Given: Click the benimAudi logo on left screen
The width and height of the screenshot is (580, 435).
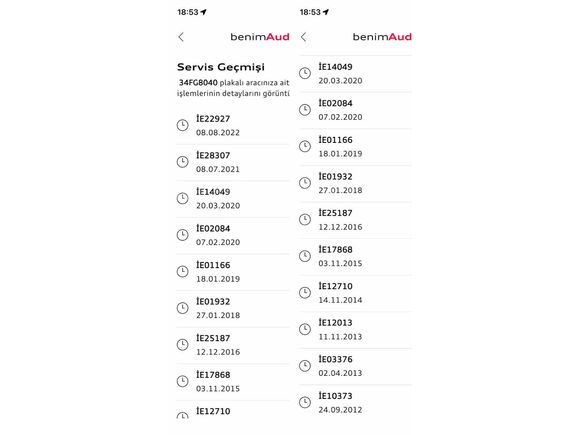Looking at the screenshot, I should point(260,37).
